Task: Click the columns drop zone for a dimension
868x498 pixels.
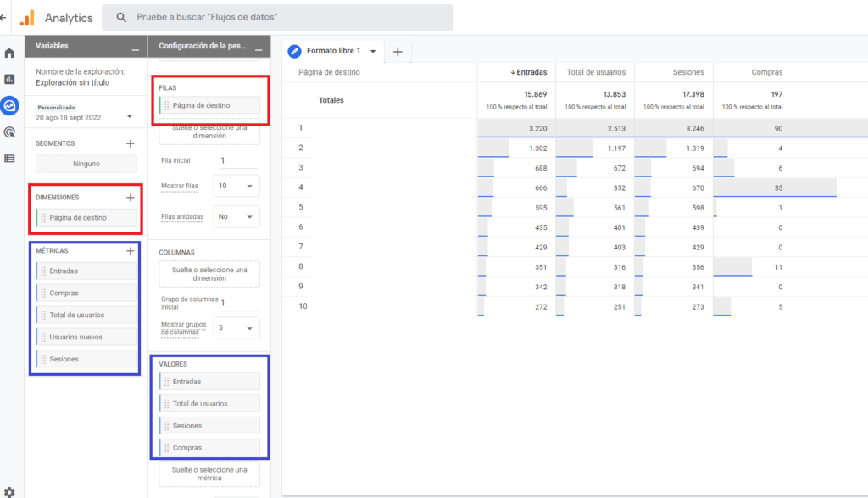Action: click(x=209, y=274)
